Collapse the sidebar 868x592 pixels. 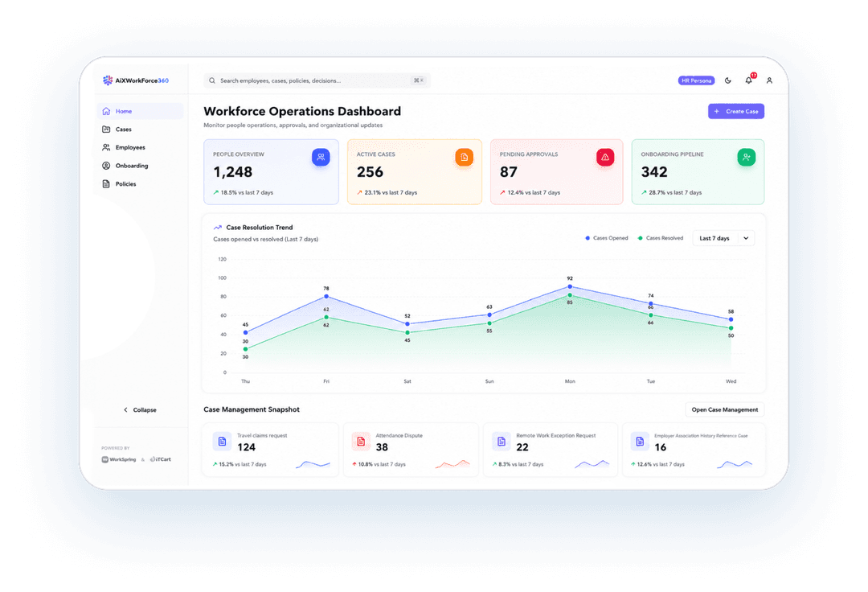[140, 409]
